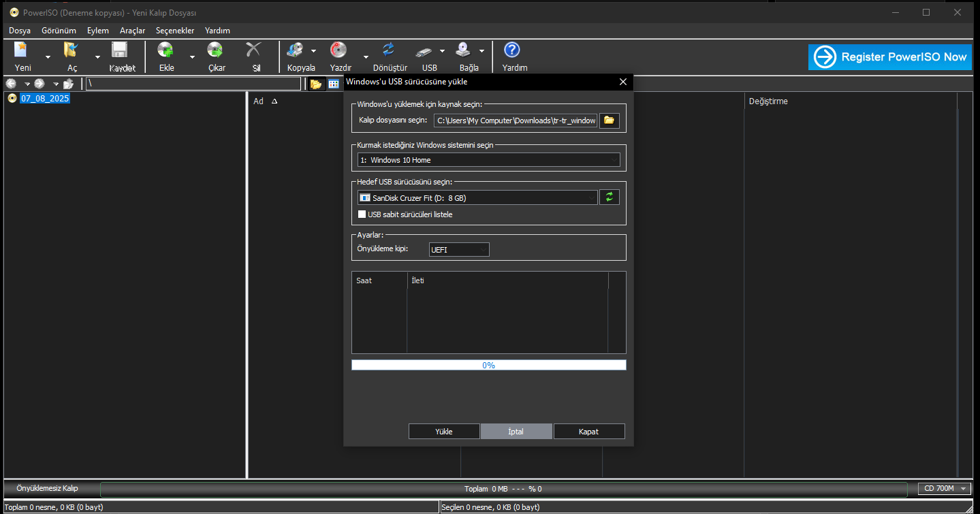Expand the USB dropdown arrow
The width and height of the screenshot is (980, 514).
click(442, 50)
